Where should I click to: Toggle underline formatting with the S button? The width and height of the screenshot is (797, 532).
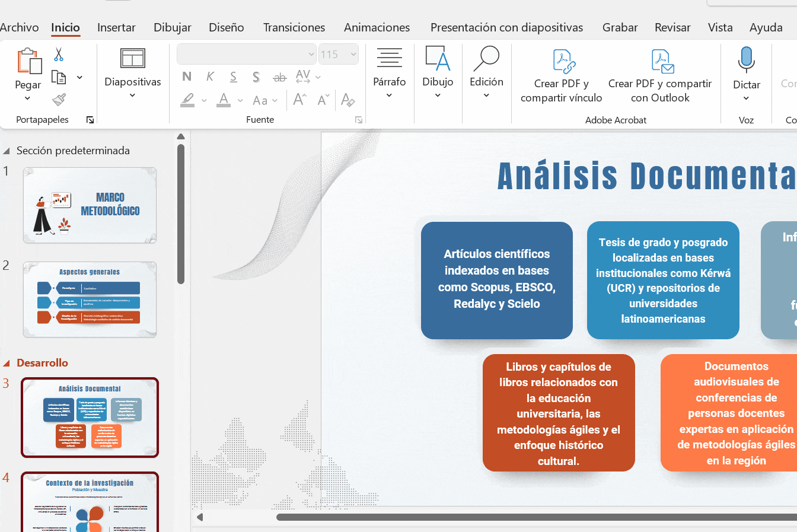(233, 77)
